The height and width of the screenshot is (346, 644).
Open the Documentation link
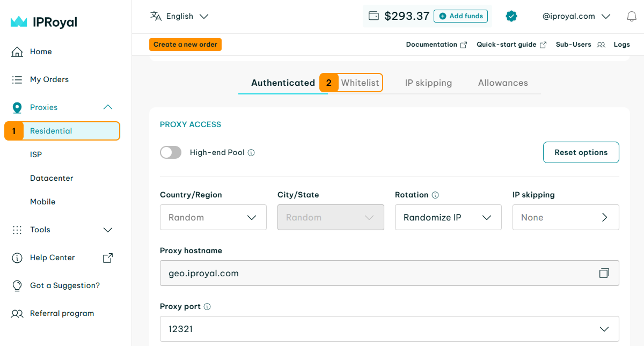coord(431,45)
